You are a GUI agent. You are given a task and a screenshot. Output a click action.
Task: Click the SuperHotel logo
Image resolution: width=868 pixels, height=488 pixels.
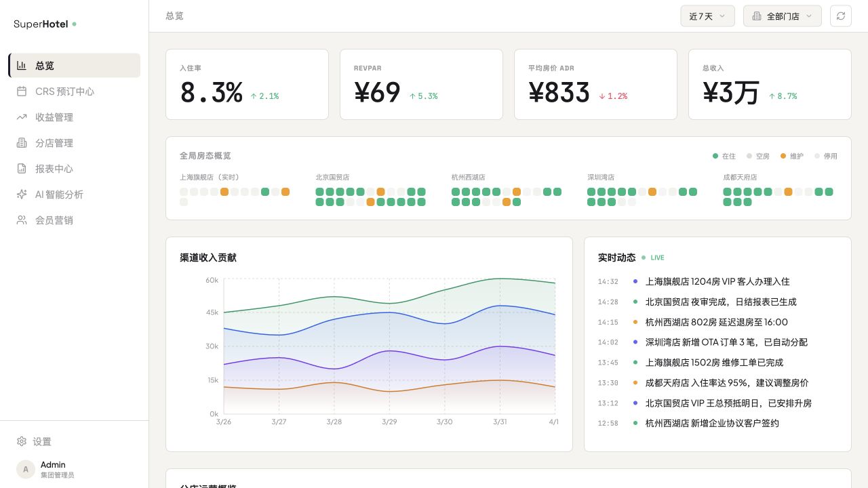click(45, 24)
